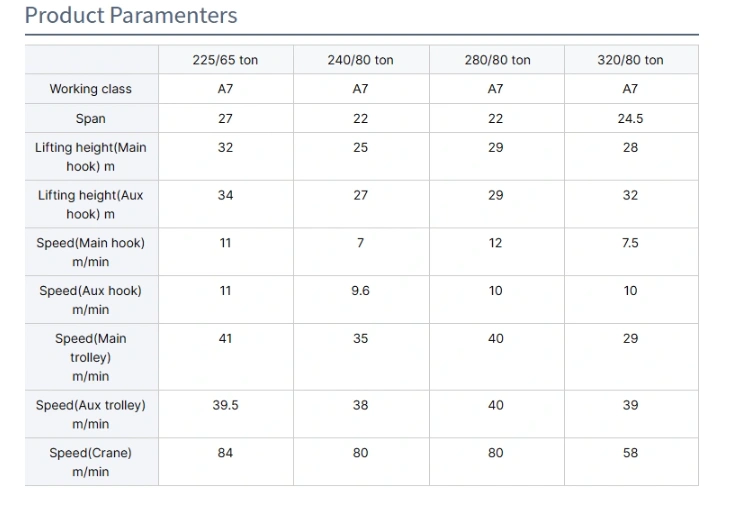Image resolution: width=733 pixels, height=515 pixels.
Task: Select the 225/65 ton column header
Action: [x=225, y=60]
